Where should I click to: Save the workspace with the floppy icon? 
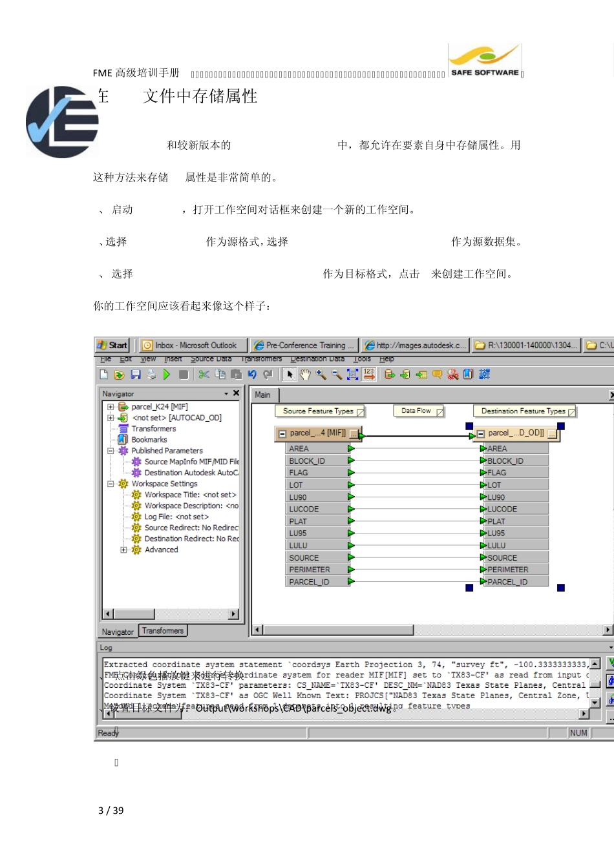click(x=136, y=375)
